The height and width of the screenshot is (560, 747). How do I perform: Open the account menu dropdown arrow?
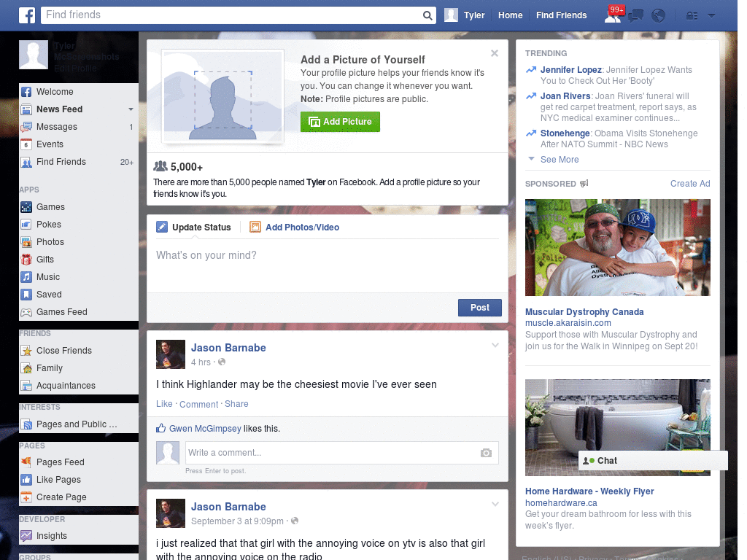[x=712, y=16]
